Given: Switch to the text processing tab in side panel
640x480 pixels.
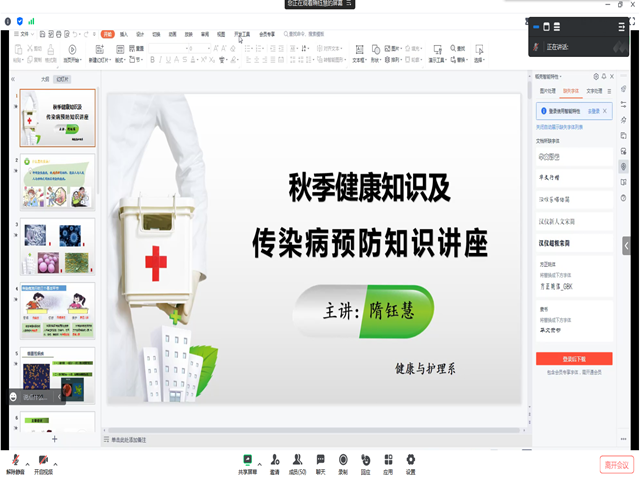Looking at the screenshot, I should tap(594, 91).
